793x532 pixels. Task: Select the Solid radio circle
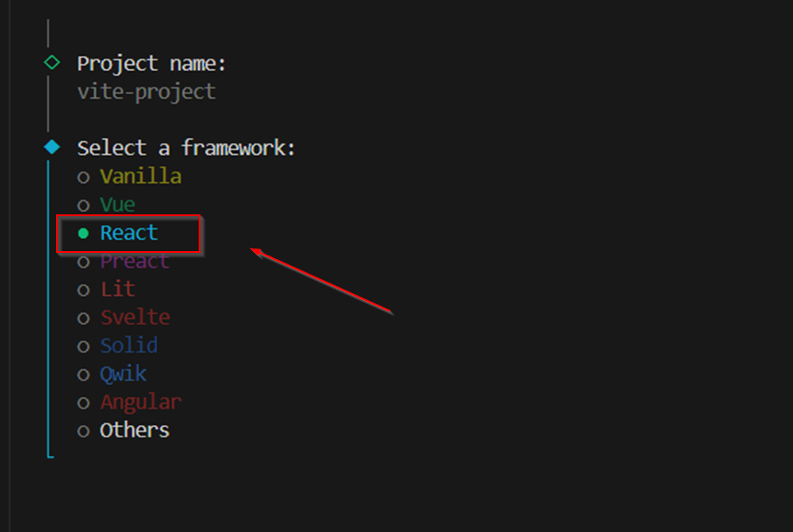(83, 346)
